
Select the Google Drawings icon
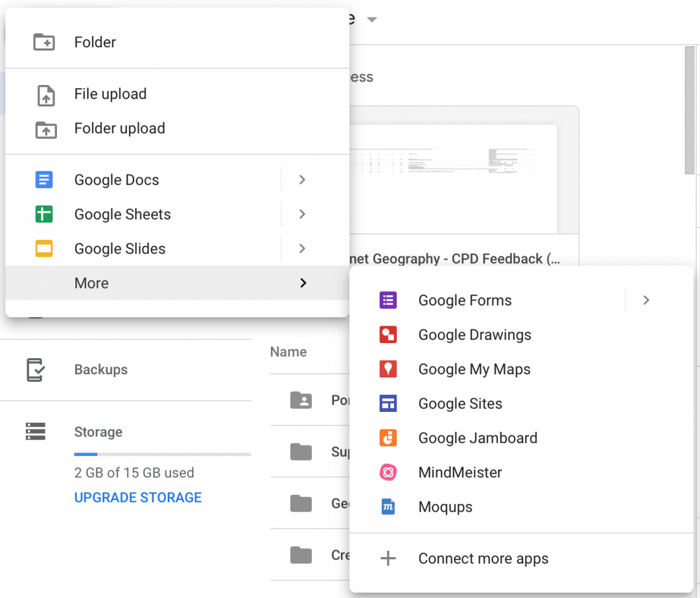tap(387, 334)
